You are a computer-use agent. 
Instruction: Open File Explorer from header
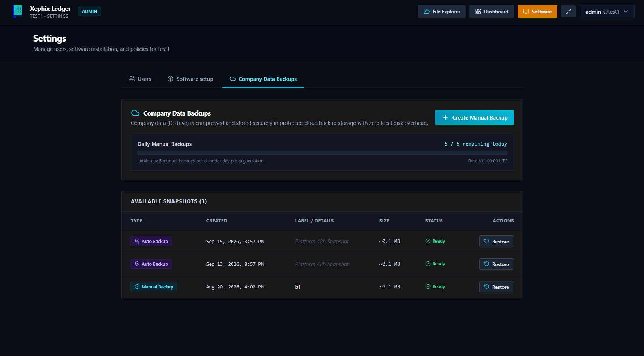[442, 12]
